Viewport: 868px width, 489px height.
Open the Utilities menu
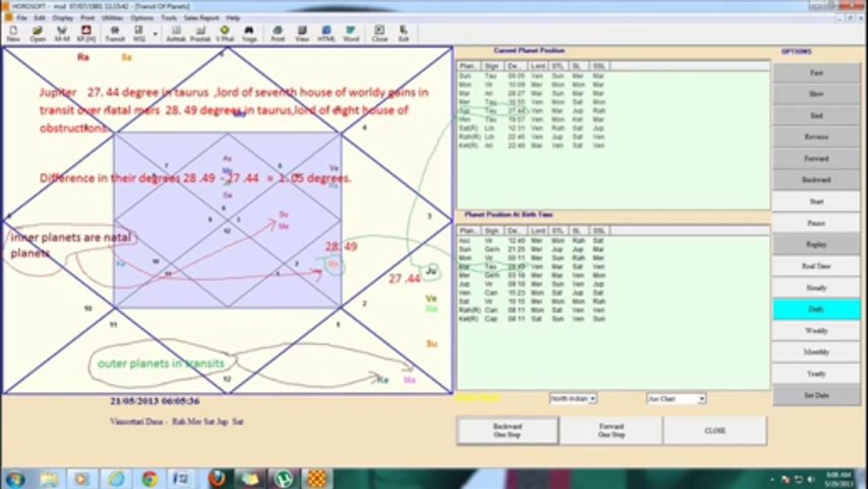[x=112, y=18]
